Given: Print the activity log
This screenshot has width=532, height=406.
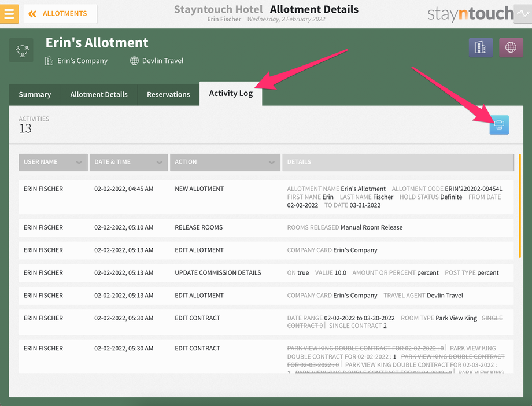Looking at the screenshot, I should (x=499, y=124).
